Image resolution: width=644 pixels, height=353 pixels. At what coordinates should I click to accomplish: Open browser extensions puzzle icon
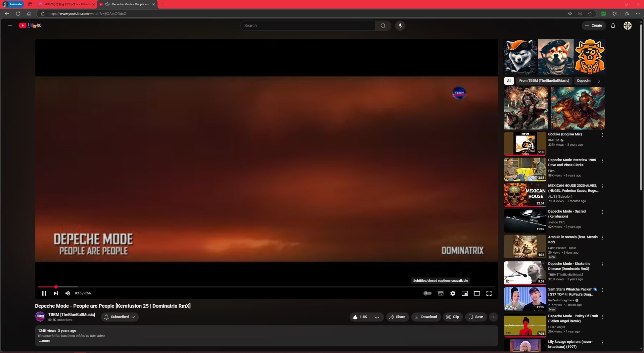pos(615,14)
